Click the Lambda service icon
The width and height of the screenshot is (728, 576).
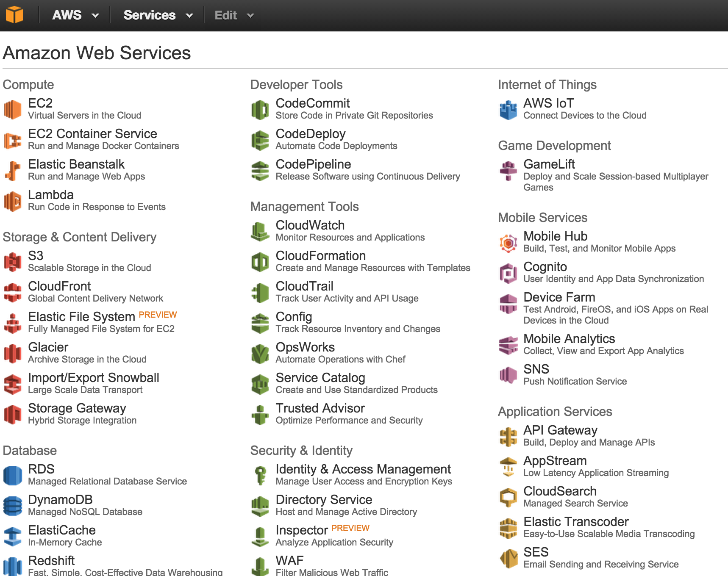pyautogui.click(x=13, y=201)
